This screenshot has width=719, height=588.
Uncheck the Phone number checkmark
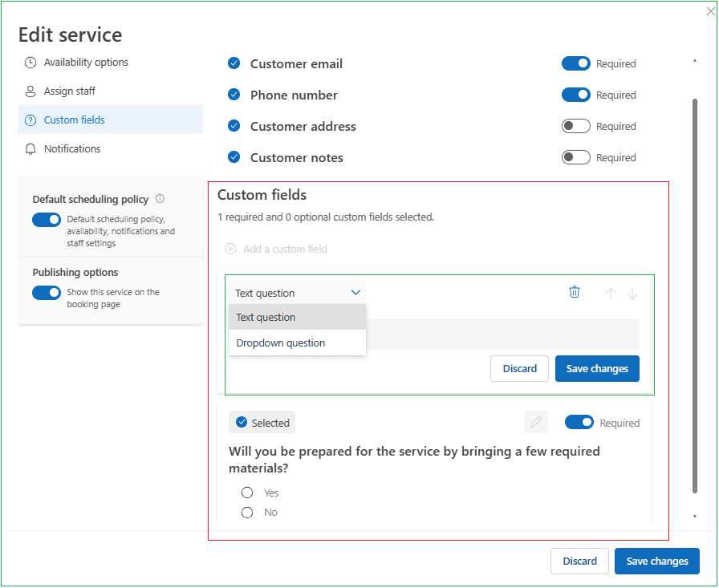(x=234, y=95)
